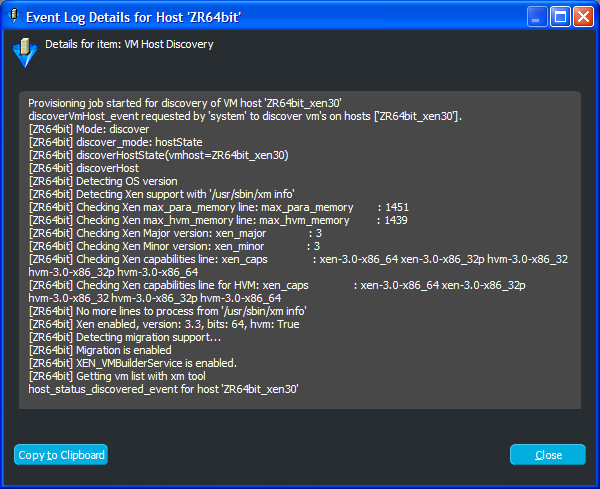Click the 'Checking Xen Major version' line

tap(175, 233)
